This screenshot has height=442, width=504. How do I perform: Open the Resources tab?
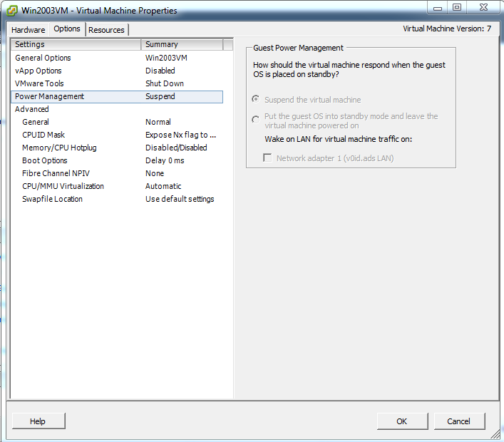point(106,30)
